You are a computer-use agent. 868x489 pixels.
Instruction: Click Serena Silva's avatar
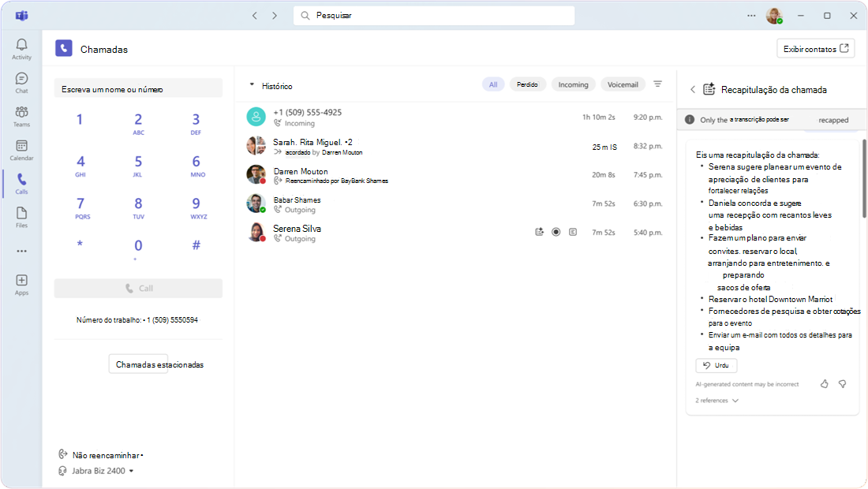(x=256, y=232)
